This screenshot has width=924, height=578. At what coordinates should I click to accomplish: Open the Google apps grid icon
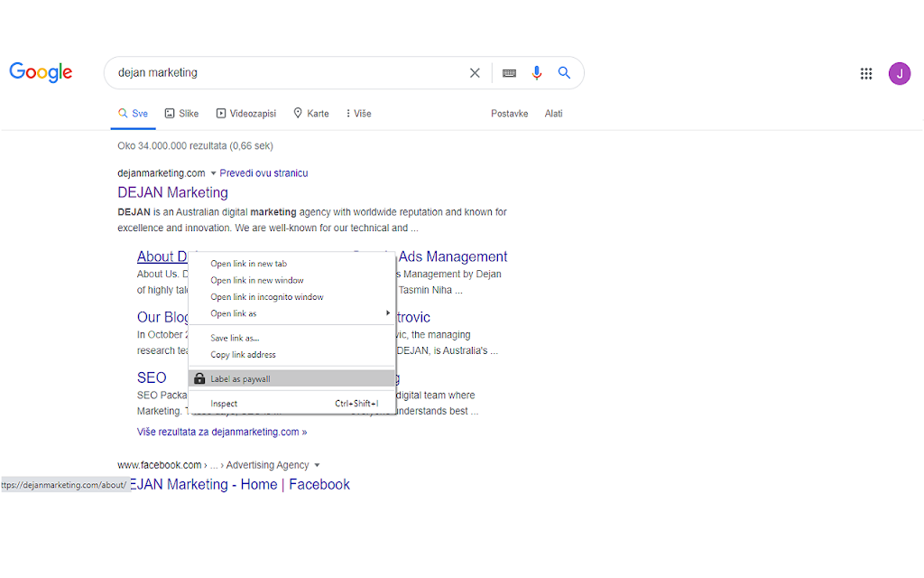click(865, 74)
